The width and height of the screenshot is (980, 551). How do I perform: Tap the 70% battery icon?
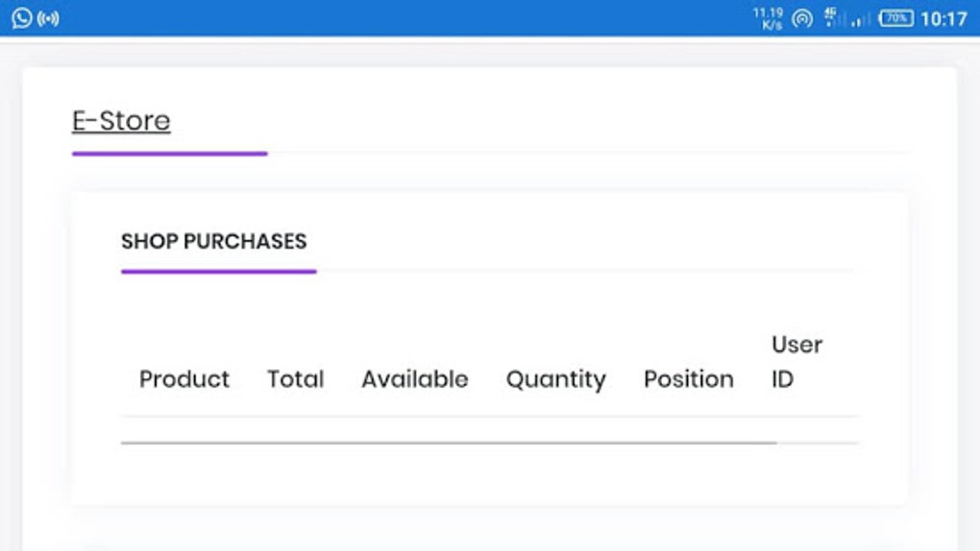pyautogui.click(x=896, y=19)
